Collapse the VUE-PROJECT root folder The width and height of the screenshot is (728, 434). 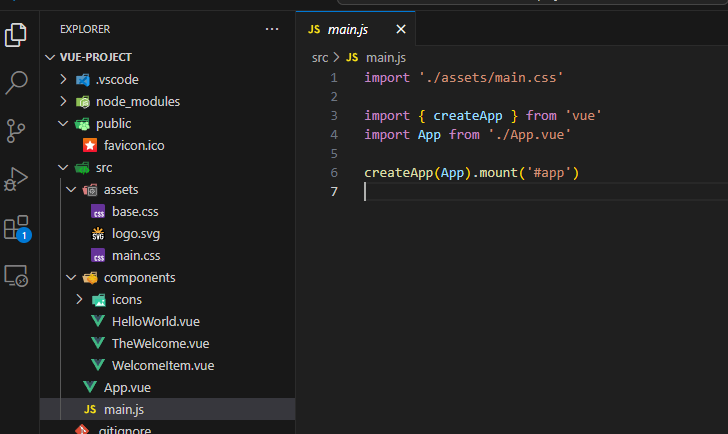point(50,57)
